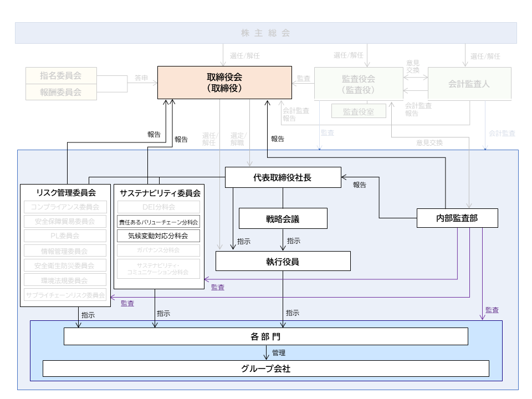Select the サプライチェーンリスク委員会 item
Screen dimensions: 532x399
(x=66, y=295)
